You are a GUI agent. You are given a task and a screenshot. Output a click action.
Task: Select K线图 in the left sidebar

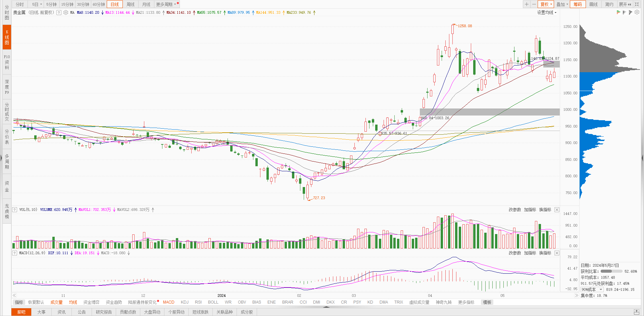coord(7,37)
